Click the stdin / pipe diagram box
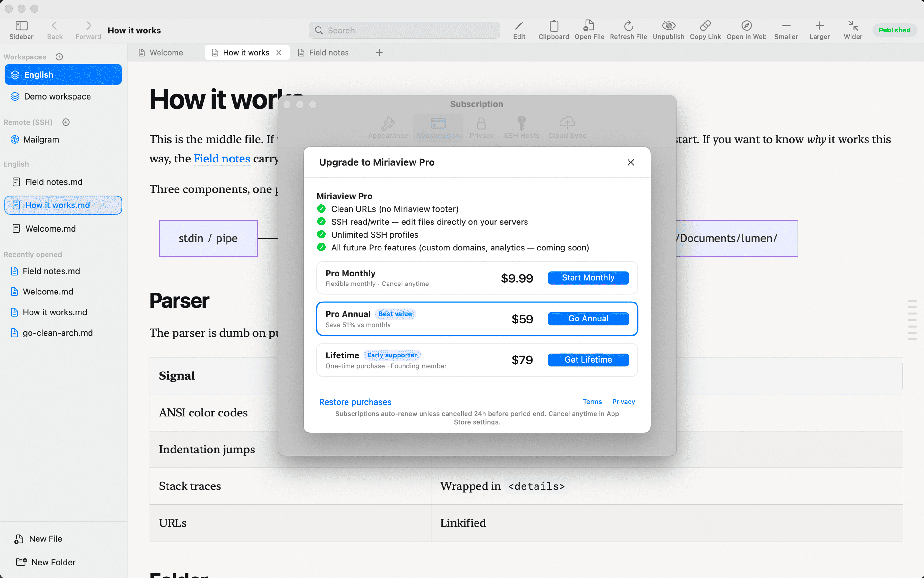This screenshot has height=578, width=924. [209, 238]
